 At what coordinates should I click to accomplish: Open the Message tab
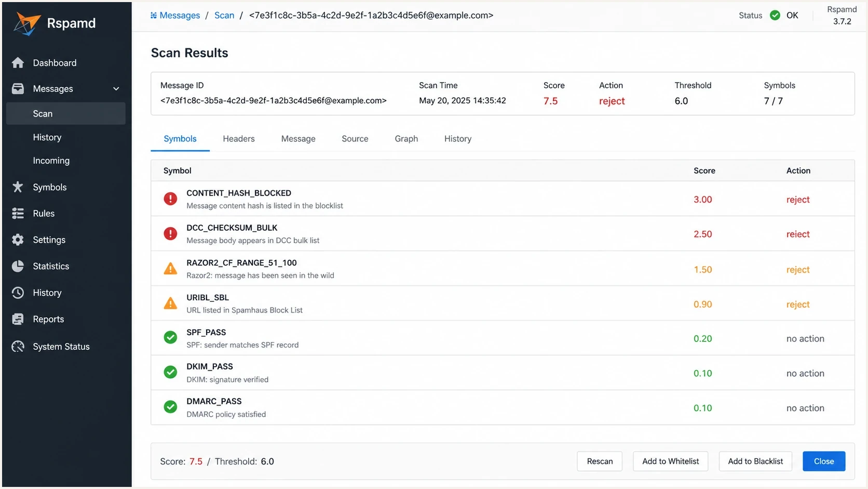point(299,139)
